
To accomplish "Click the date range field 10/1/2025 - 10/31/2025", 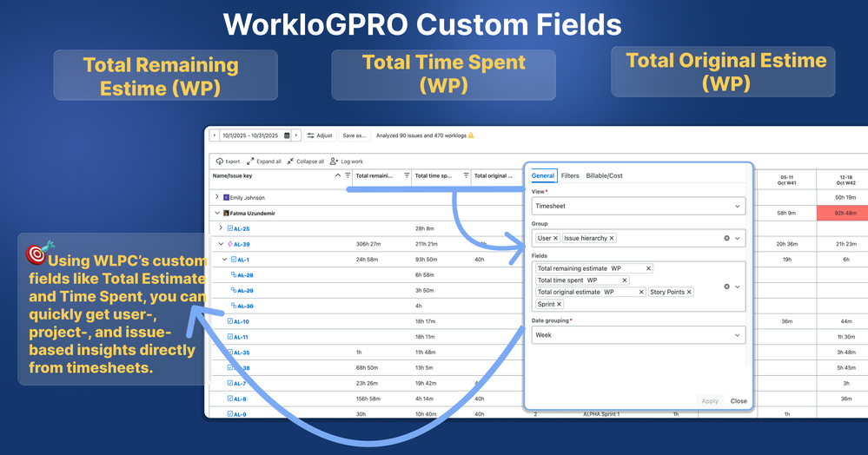I will pyautogui.click(x=255, y=135).
